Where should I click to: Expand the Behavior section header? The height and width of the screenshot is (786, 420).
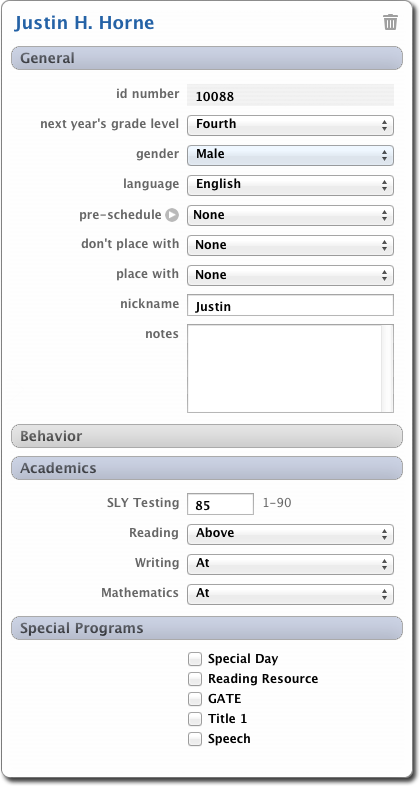(206, 436)
